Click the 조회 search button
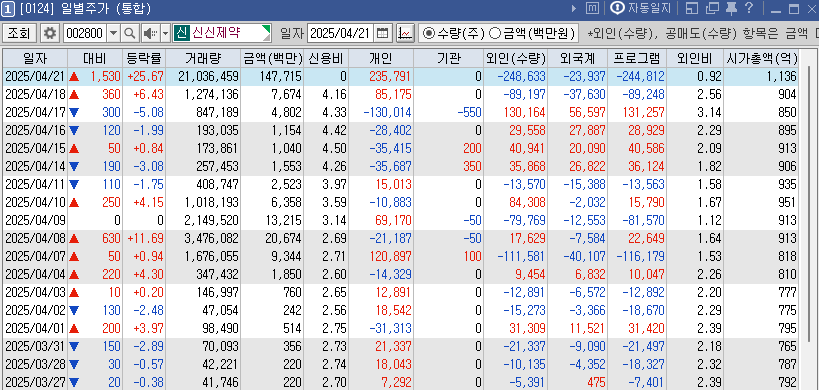This screenshot has width=819, height=390. point(20,33)
